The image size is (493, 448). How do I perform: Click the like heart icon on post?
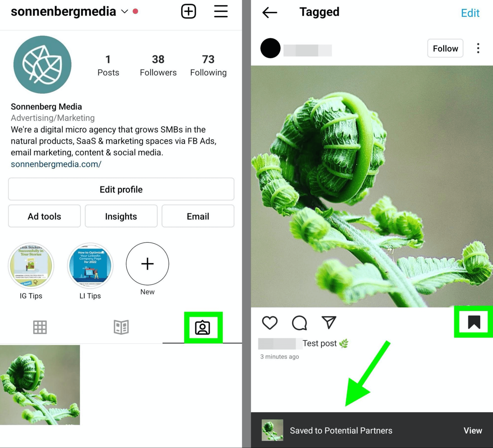(x=269, y=323)
